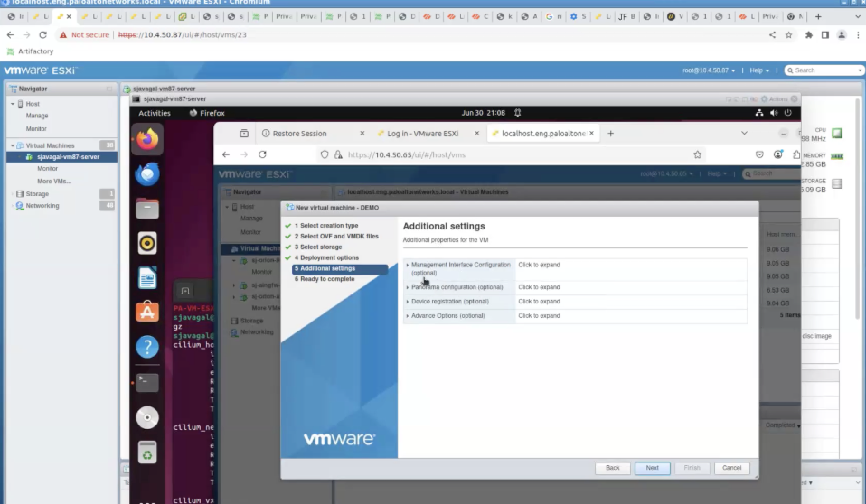Close the Restore Session Firefox tab
866x504 pixels.
(x=362, y=133)
